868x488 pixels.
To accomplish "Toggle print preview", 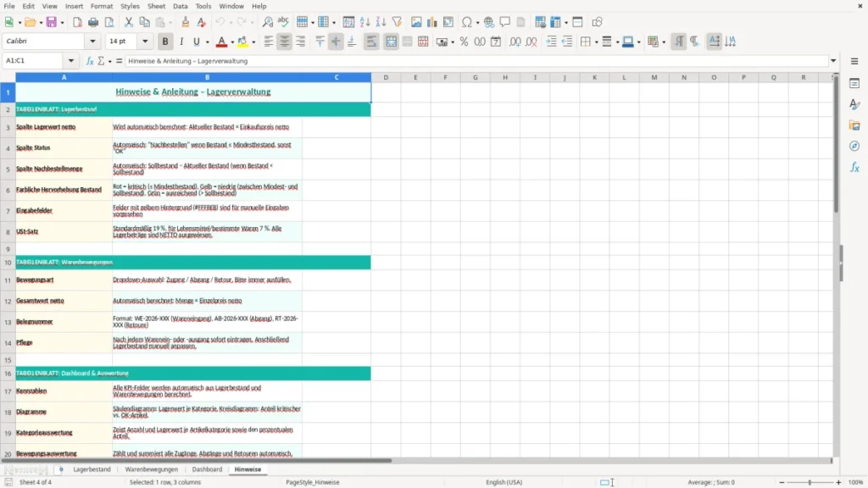I will pos(109,22).
